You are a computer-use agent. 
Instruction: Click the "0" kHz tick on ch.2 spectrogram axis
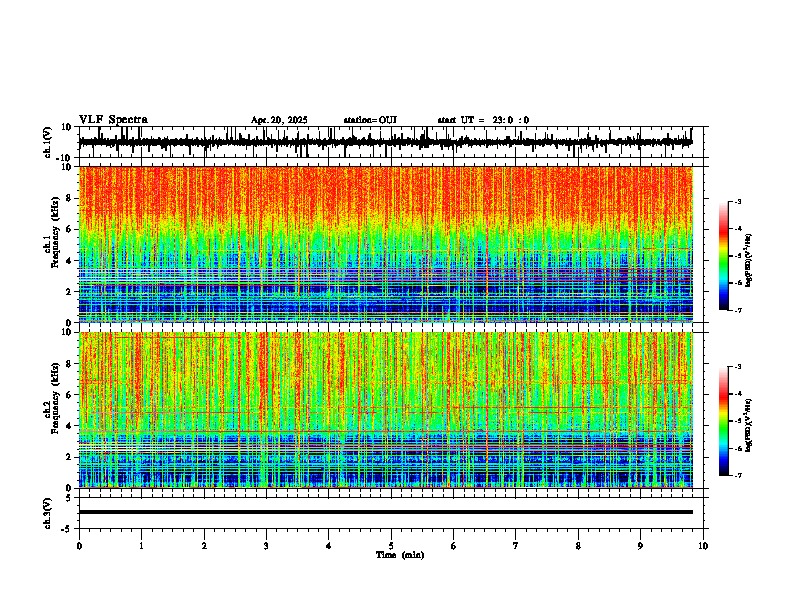tap(69, 488)
